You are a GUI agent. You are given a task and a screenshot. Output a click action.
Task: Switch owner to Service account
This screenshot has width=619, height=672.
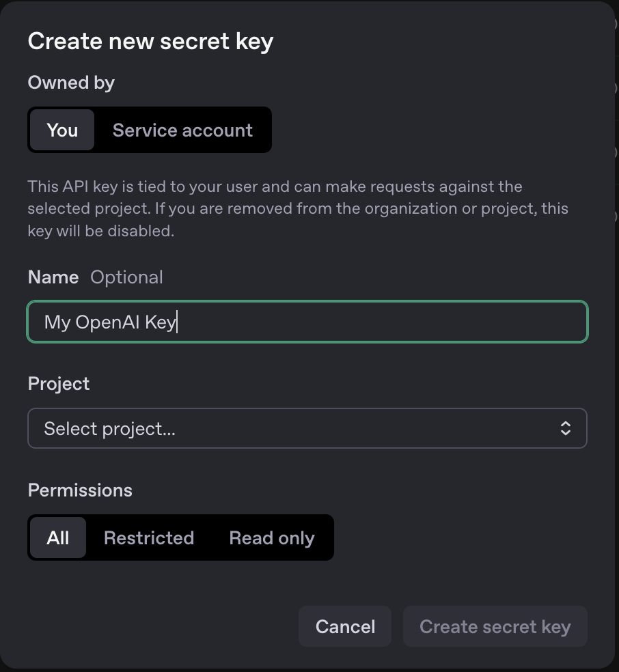[x=182, y=130]
